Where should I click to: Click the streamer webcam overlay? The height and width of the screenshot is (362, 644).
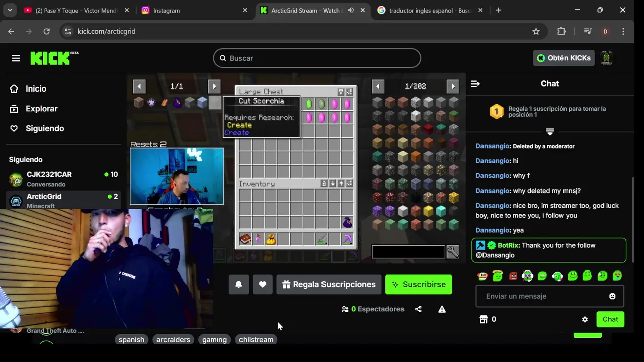tap(177, 176)
